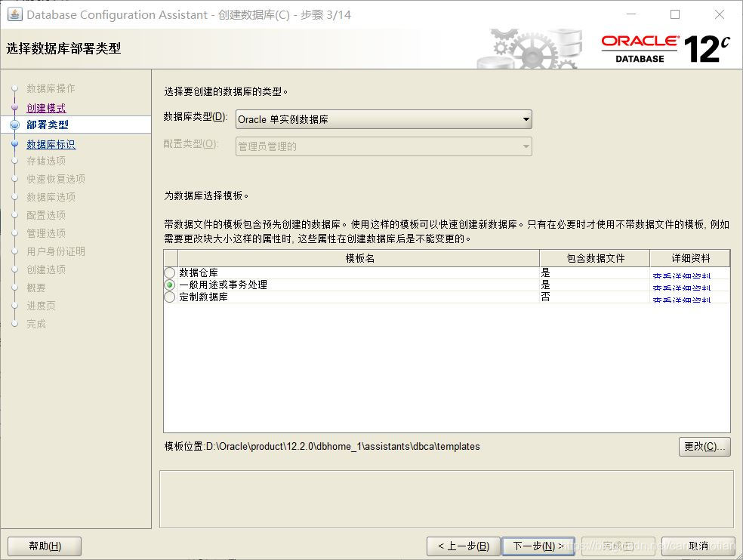Open the disabled 配置类型 combo box
Screen dimensions: 743x560
point(384,146)
